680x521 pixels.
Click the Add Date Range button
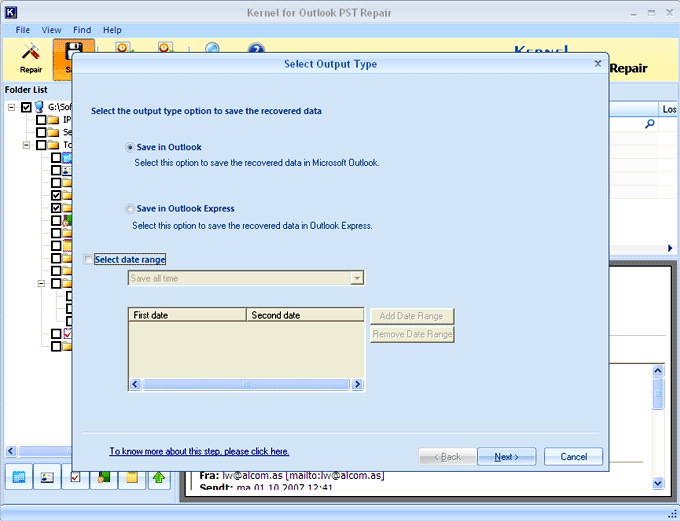[x=412, y=316]
